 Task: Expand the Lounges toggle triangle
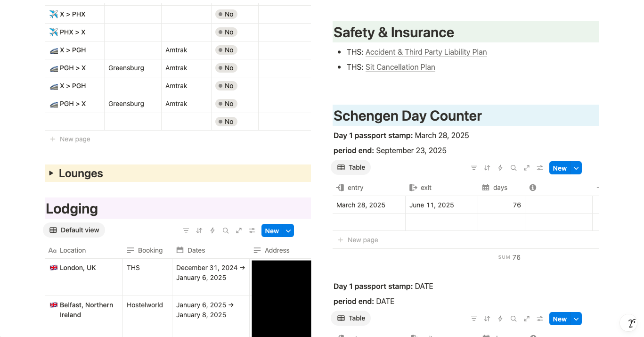coord(51,173)
